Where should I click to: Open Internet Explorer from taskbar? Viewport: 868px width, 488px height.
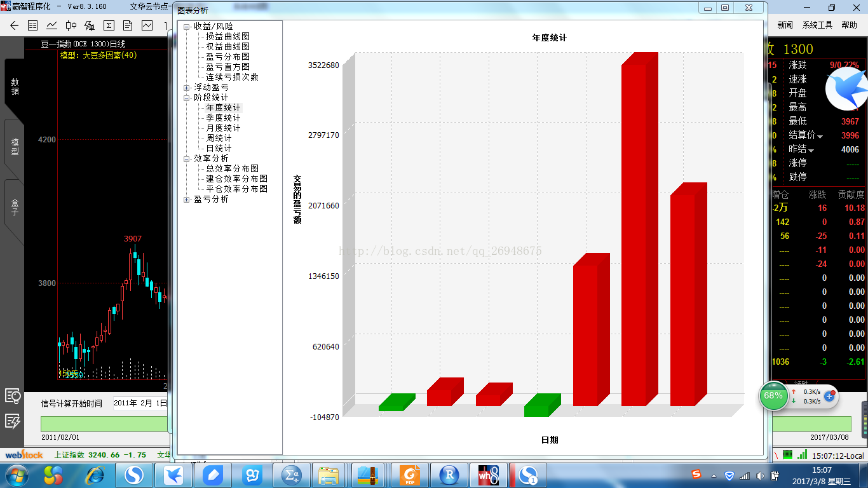[x=95, y=475]
